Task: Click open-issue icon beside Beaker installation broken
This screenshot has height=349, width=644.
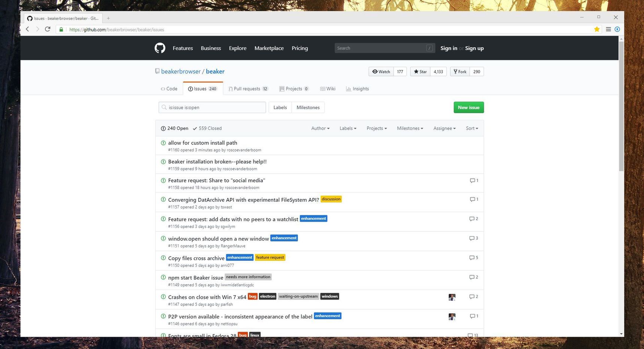Action: point(163,161)
